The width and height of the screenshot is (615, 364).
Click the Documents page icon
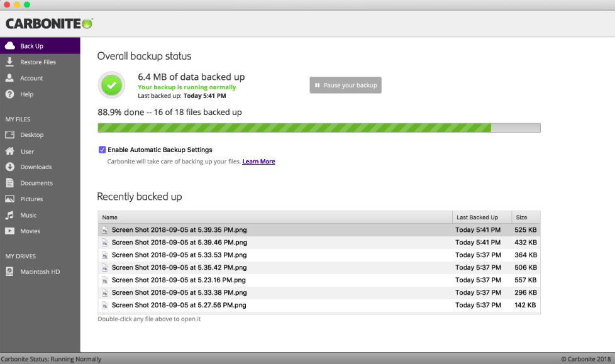click(x=10, y=183)
